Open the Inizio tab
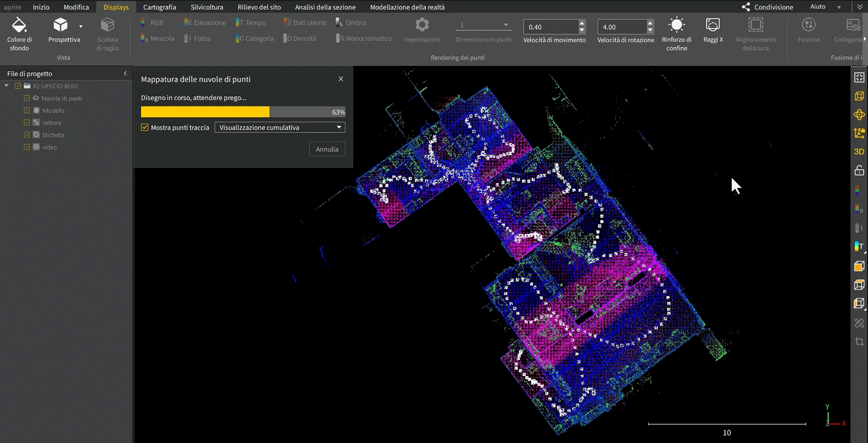The width and height of the screenshot is (868, 443). point(41,7)
